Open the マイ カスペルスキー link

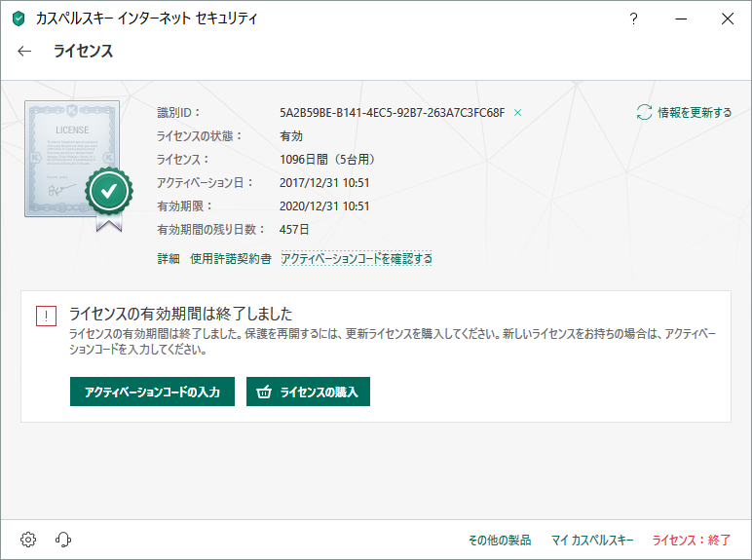[592, 540]
